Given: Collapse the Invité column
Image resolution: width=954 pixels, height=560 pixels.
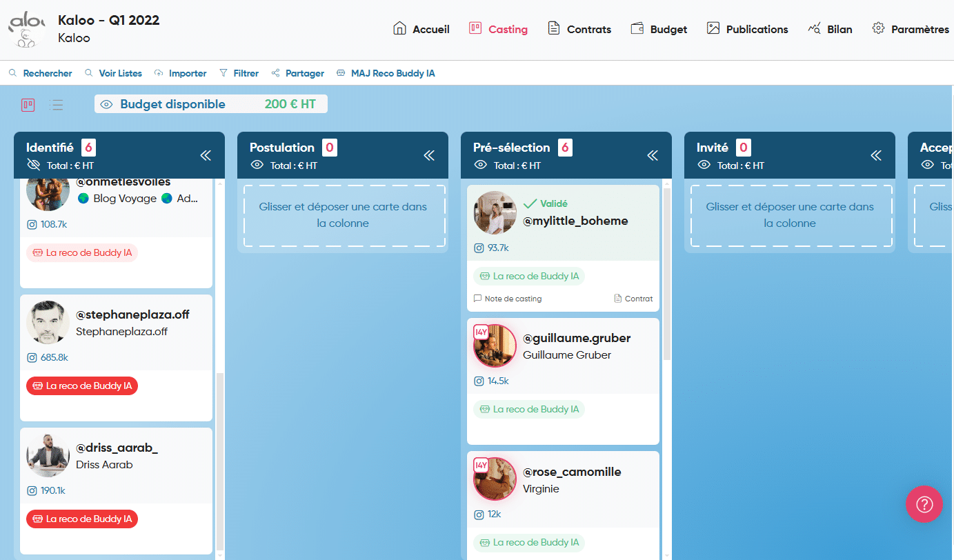Looking at the screenshot, I should pos(876,156).
